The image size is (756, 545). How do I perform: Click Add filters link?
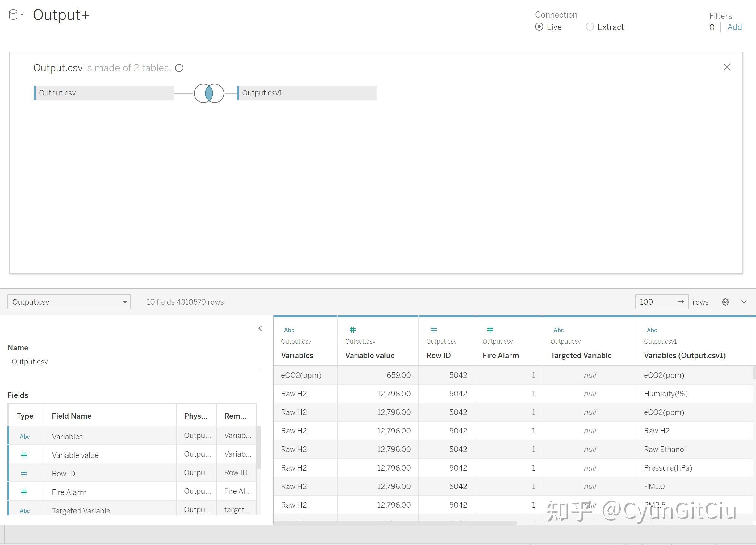click(734, 27)
